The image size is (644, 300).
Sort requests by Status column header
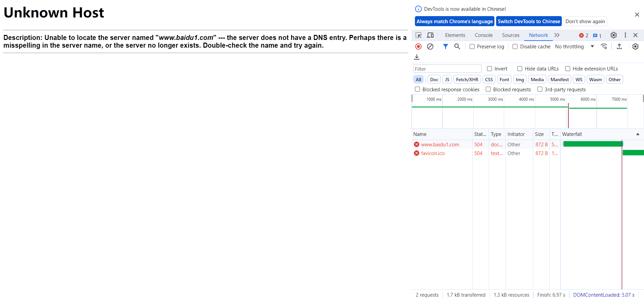481,134
